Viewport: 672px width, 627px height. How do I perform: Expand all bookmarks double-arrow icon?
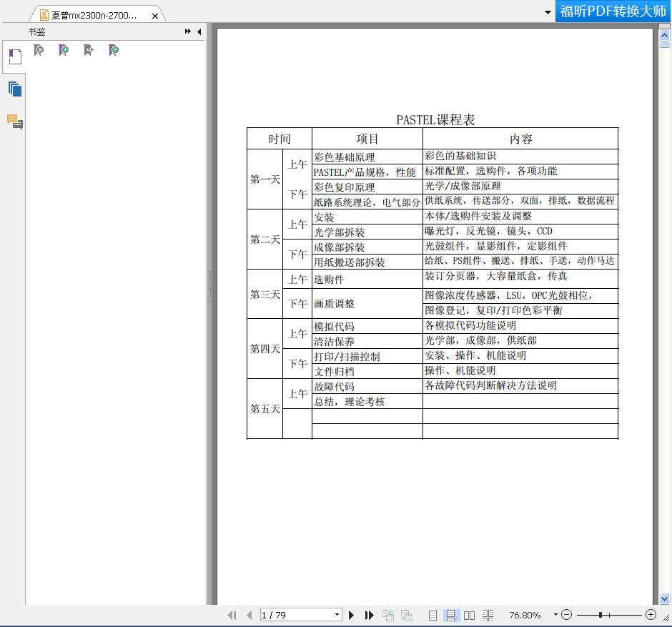click(188, 31)
